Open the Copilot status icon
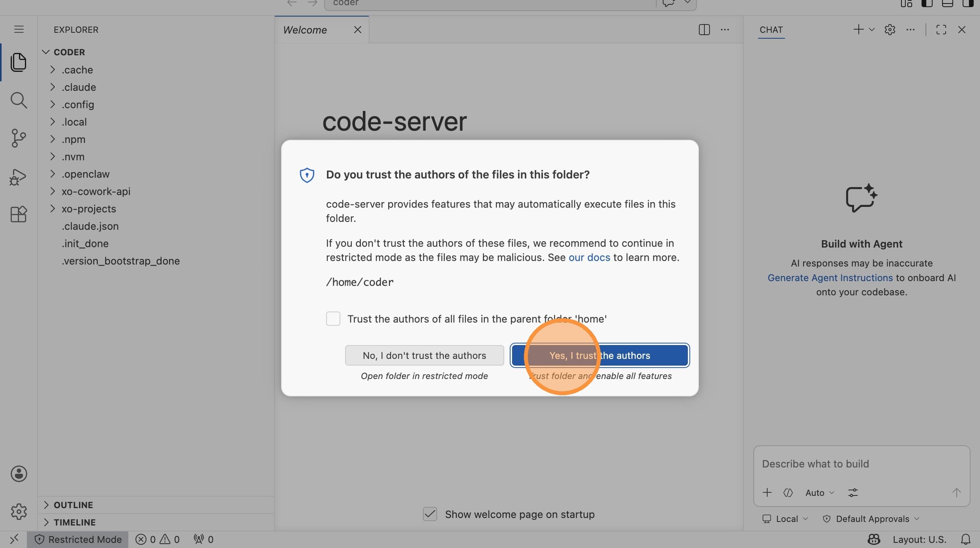The height and width of the screenshot is (548, 980). [873, 539]
